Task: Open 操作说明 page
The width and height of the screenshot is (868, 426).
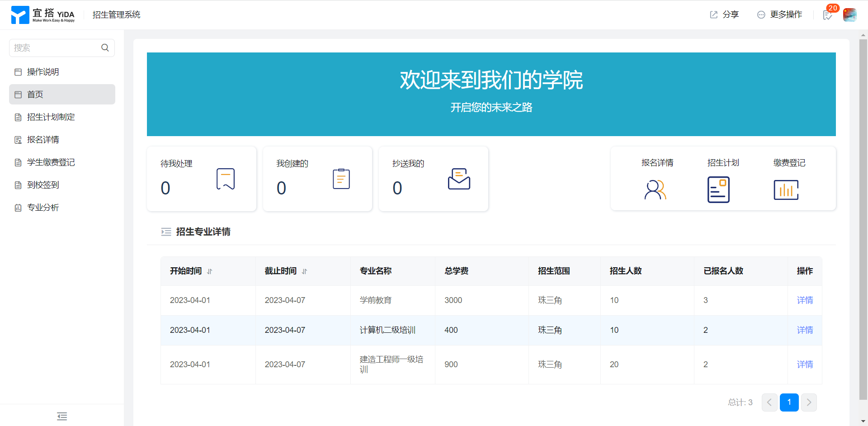Action: coord(62,72)
